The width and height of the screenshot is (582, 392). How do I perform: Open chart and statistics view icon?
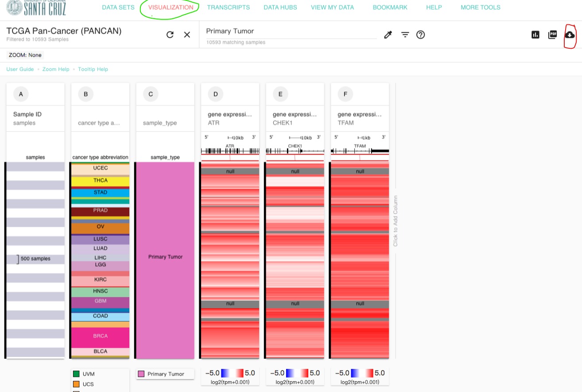coord(535,35)
